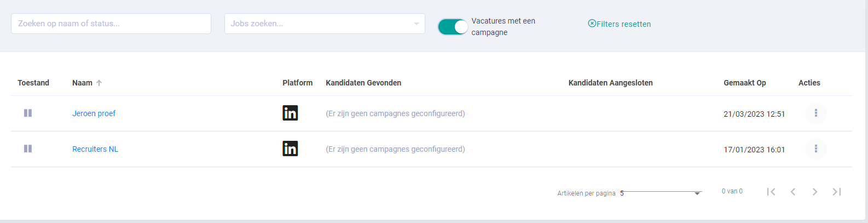The width and height of the screenshot is (868, 223).
Task: Open actions menu for Recruiters NL
Action: [815, 148]
